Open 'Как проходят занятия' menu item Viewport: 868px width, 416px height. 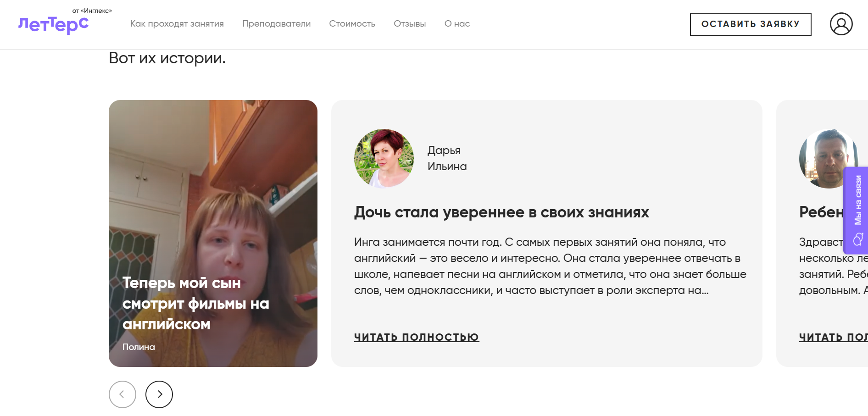click(177, 24)
